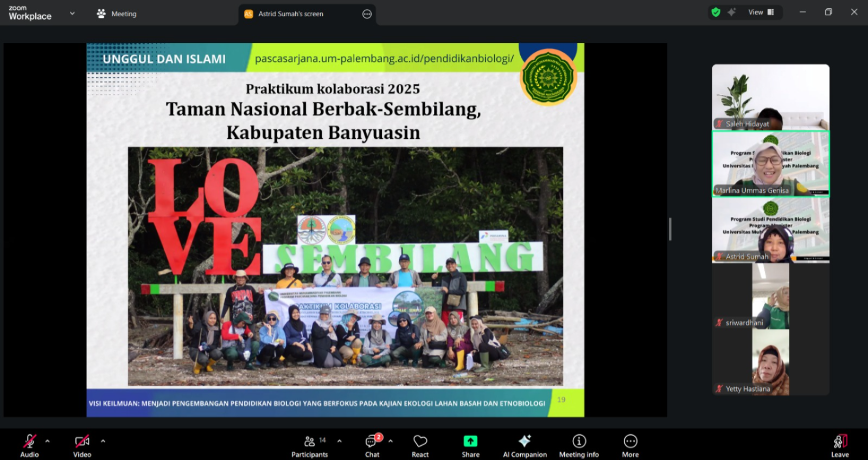This screenshot has width=868, height=460.
Task: Select Astrid Sumah's screen tab
Action: (x=291, y=14)
